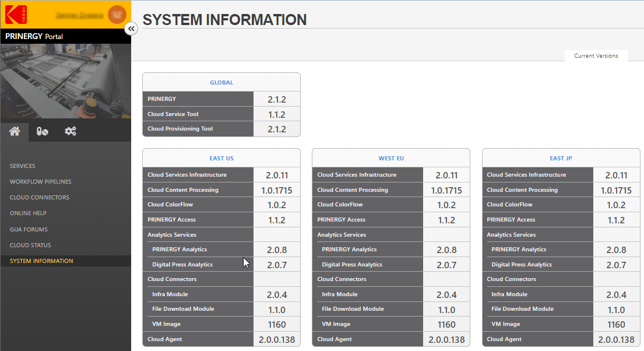Viewport: 644px width, 351px height.
Task: Click the EAST JP table header
Action: click(x=561, y=159)
